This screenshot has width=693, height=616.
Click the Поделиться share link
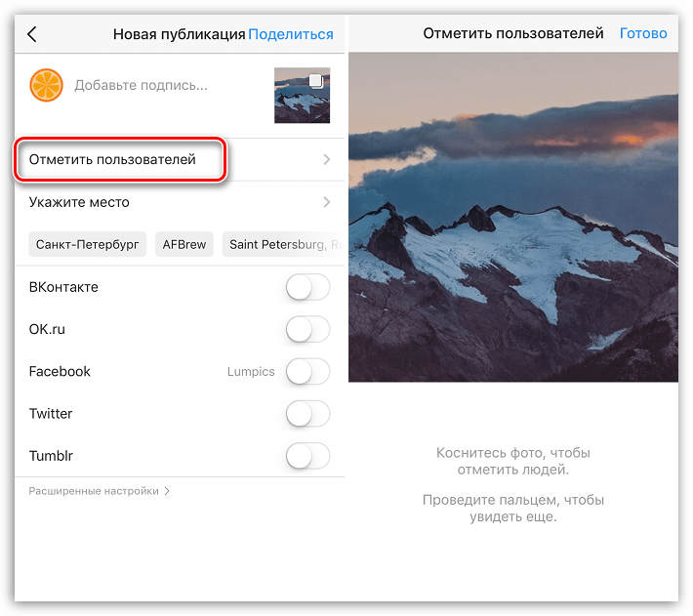coord(290,34)
